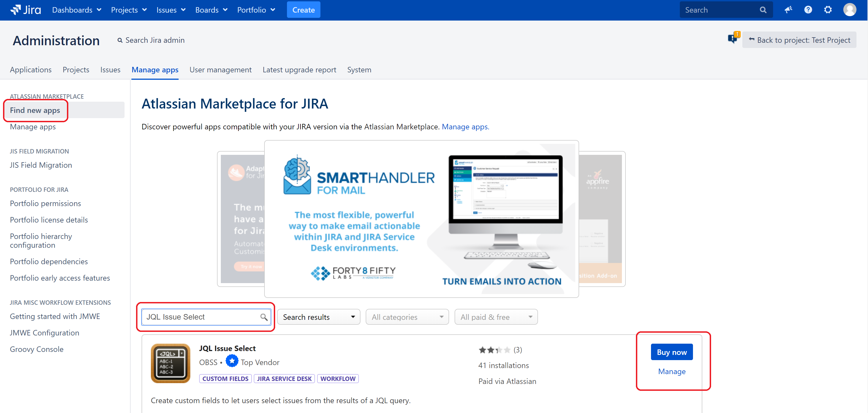Open the settings gear icon
Screen dimensions: 868x413
[x=828, y=10]
